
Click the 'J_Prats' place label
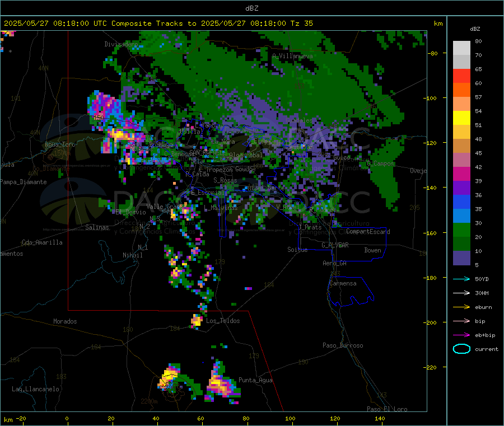click(x=310, y=227)
